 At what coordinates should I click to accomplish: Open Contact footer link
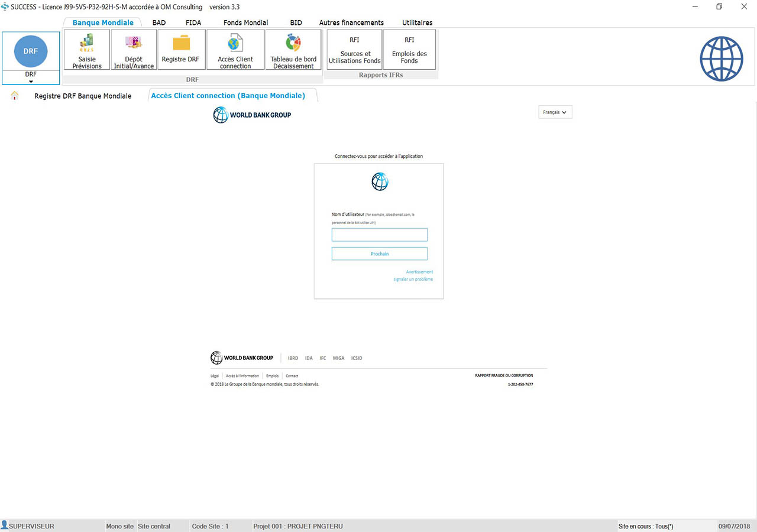coord(292,376)
